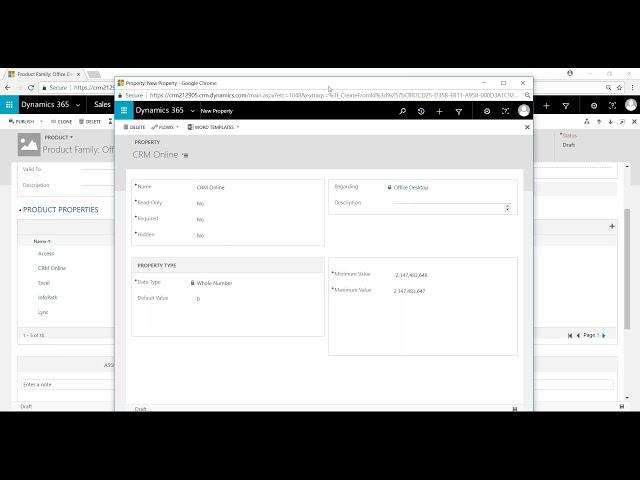Add property with the plus in the grid
Screen dimensions: 640x480
pyautogui.click(x=612, y=226)
